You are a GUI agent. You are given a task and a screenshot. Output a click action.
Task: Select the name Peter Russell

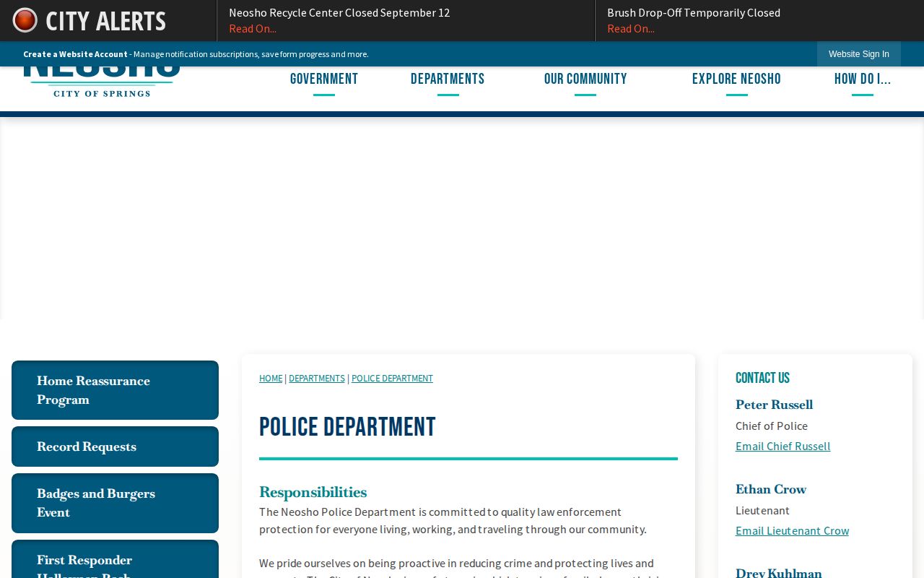(774, 405)
